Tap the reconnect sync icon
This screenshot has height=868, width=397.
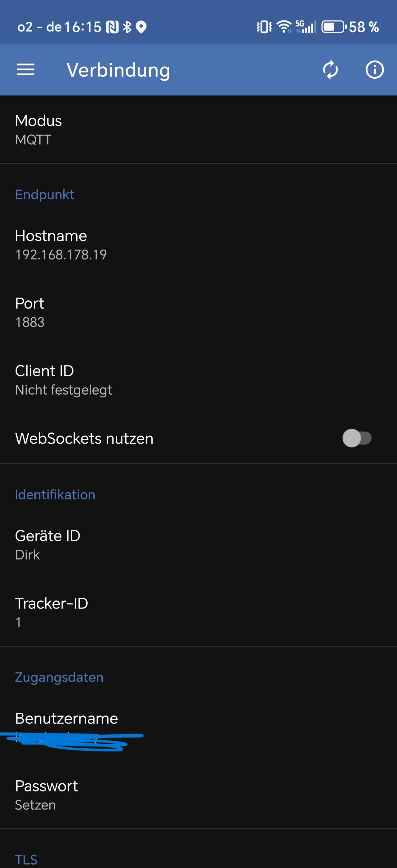coord(330,70)
